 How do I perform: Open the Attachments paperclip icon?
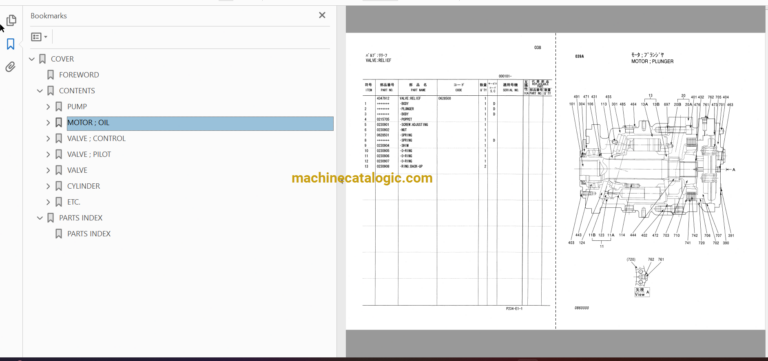pos(11,67)
